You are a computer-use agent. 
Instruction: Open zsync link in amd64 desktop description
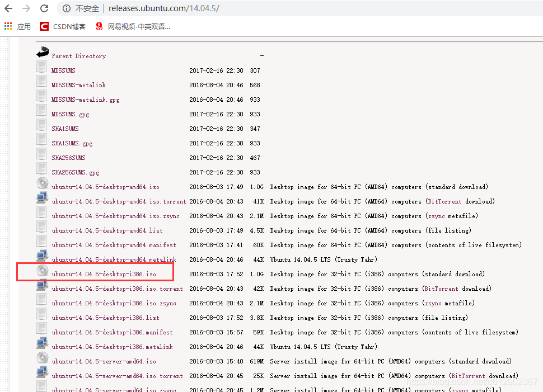[436, 216]
